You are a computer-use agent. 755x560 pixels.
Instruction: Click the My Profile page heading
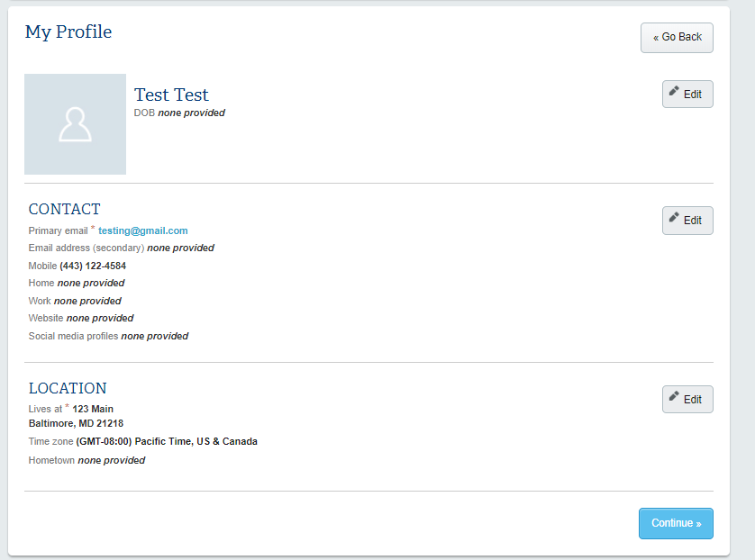click(x=68, y=32)
